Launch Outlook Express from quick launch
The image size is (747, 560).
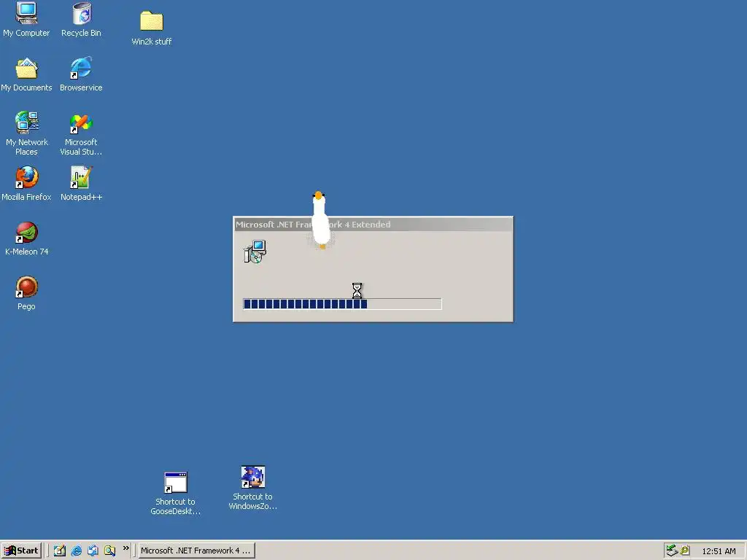pos(93,551)
